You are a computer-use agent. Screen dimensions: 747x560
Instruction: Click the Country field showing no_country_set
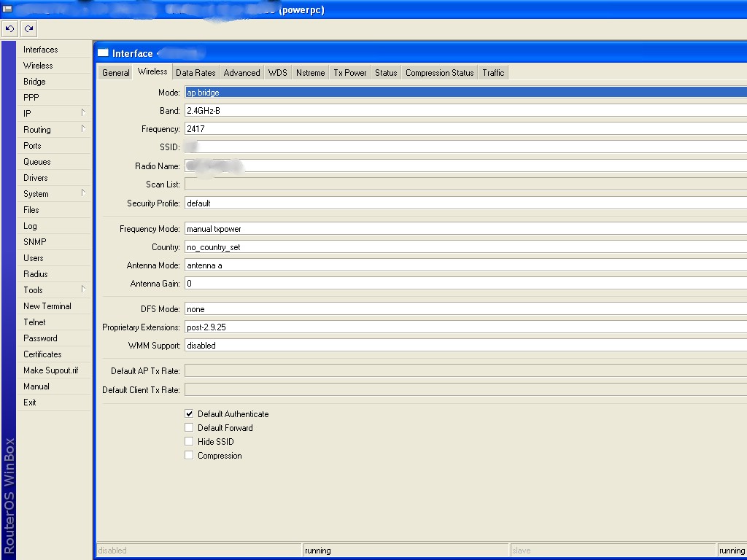coord(465,247)
